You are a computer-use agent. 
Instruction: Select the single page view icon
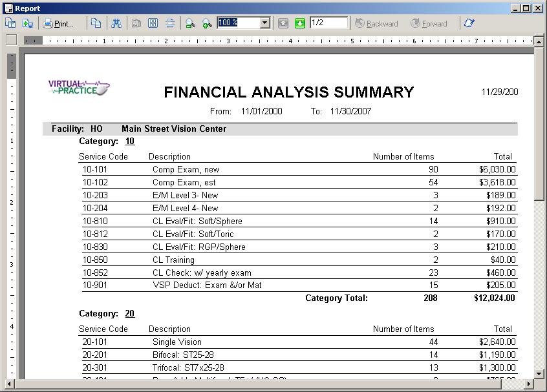(x=136, y=23)
